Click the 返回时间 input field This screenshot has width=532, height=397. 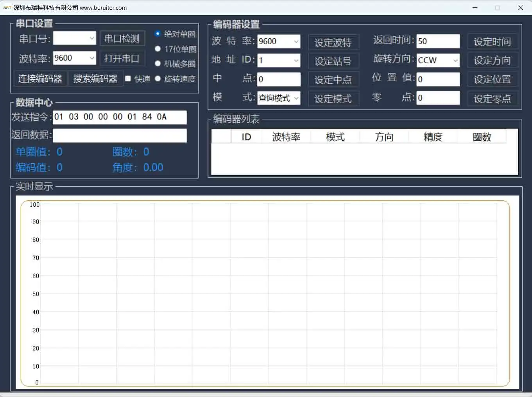coord(438,41)
